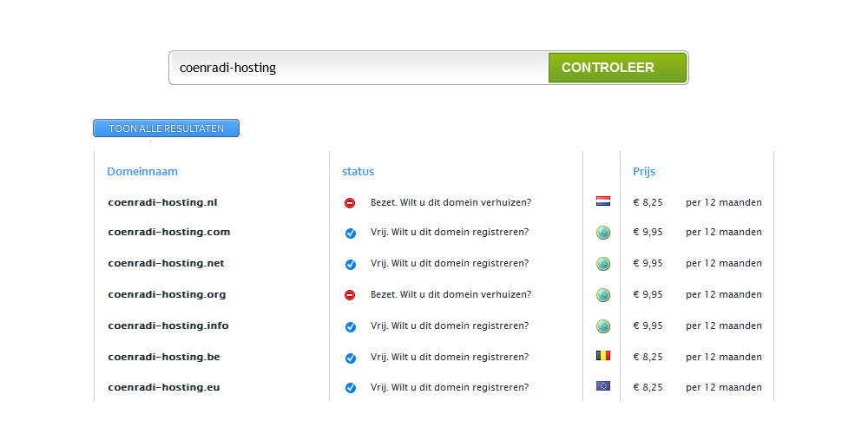The image size is (868, 434).
Task: Click the European Union flag icon
Action: 603,386
